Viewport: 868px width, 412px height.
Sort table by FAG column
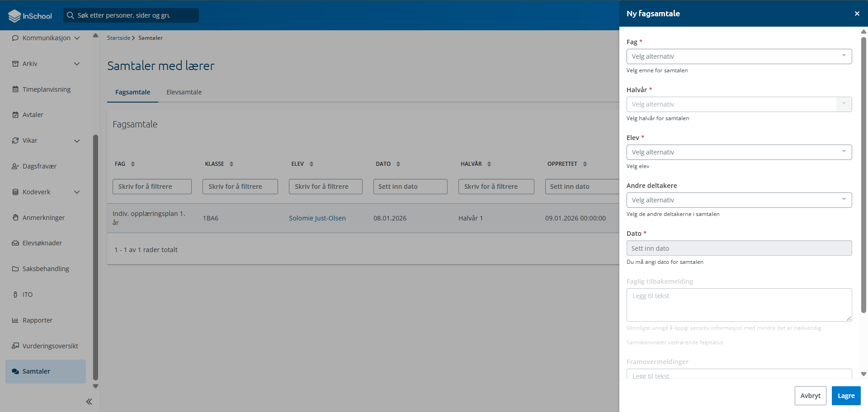pyautogui.click(x=133, y=164)
